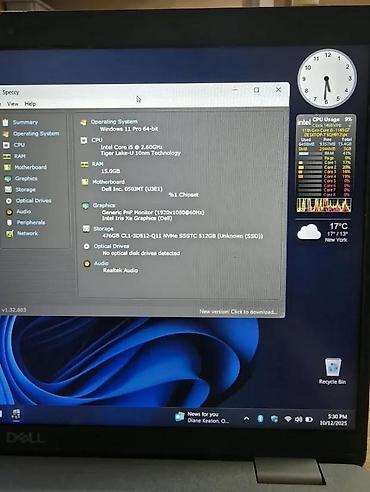The width and height of the screenshot is (370, 492).
Task: Click the chip icon beside summary CPU heading
Action: pos(84,140)
